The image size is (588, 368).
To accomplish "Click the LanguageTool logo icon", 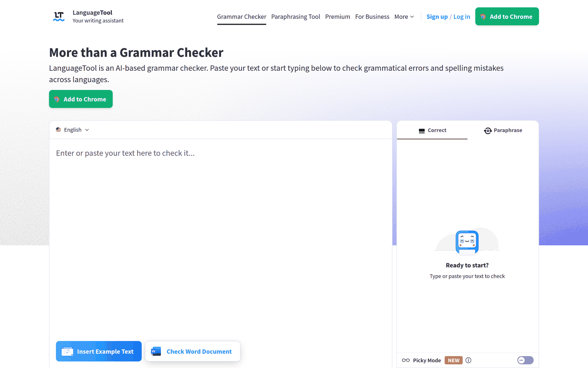I will coord(59,16).
